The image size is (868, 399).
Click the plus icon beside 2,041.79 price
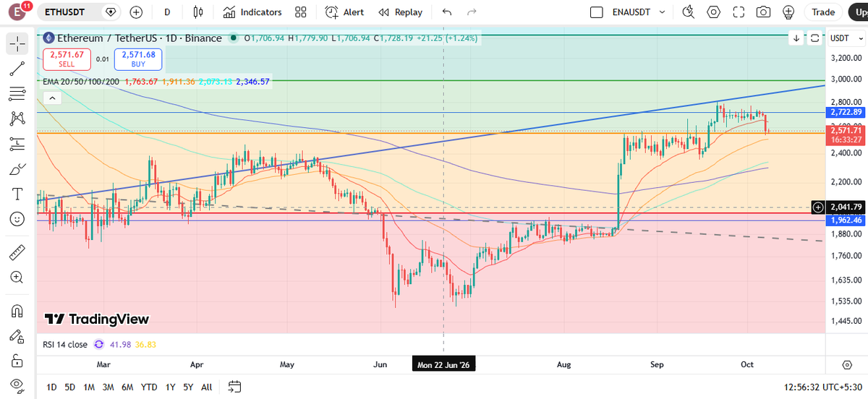818,207
